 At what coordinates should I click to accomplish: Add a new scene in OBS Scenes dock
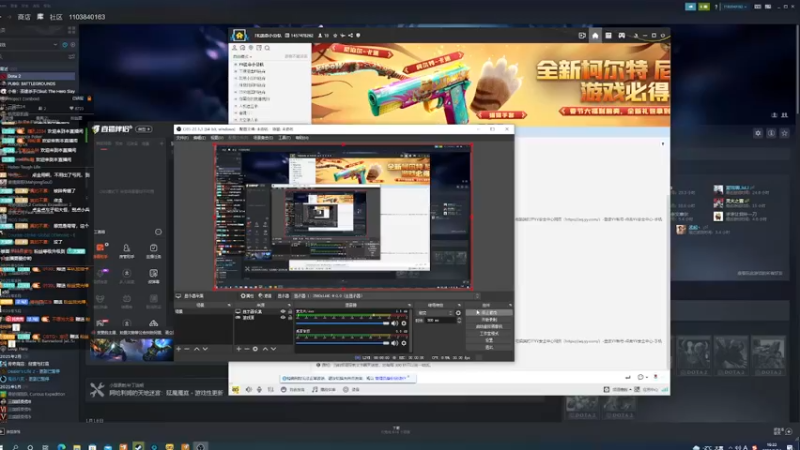(x=179, y=349)
